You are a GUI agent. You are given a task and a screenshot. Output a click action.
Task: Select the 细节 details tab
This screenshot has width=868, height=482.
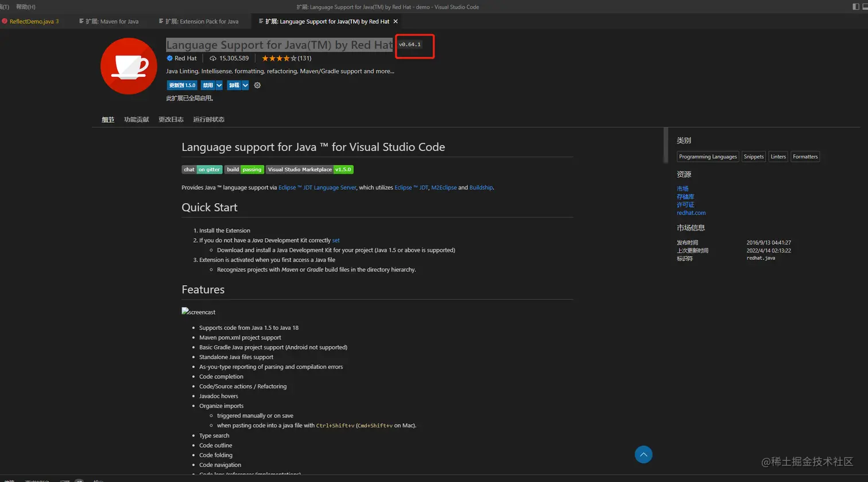pyautogui.click(x=108, y=119)
